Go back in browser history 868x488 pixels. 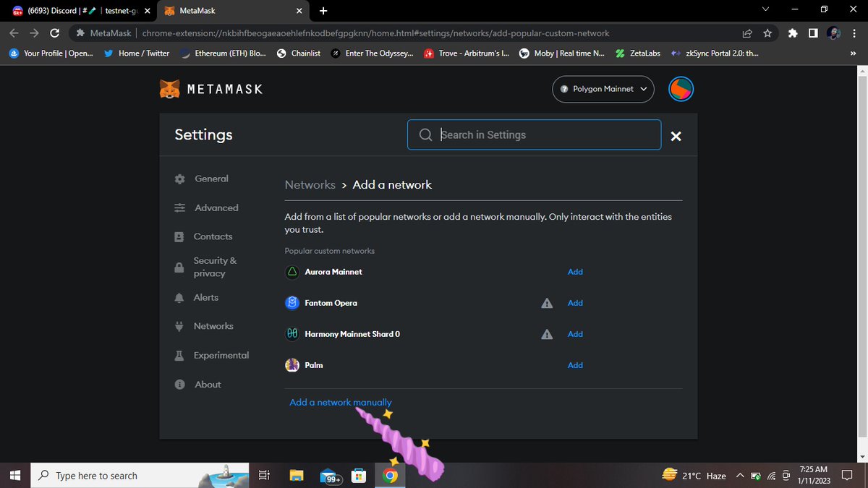[x=14, y=33]
